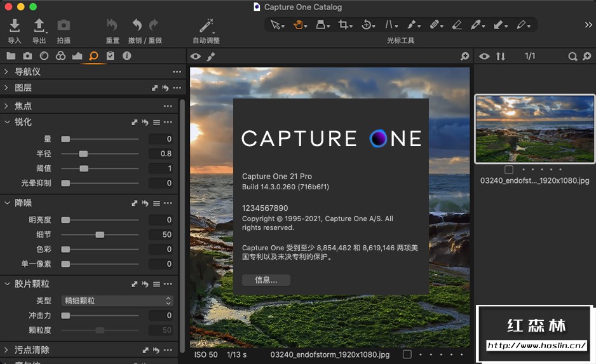
Task: Click the Export (导出) toolbar icon
Action: 39,25
